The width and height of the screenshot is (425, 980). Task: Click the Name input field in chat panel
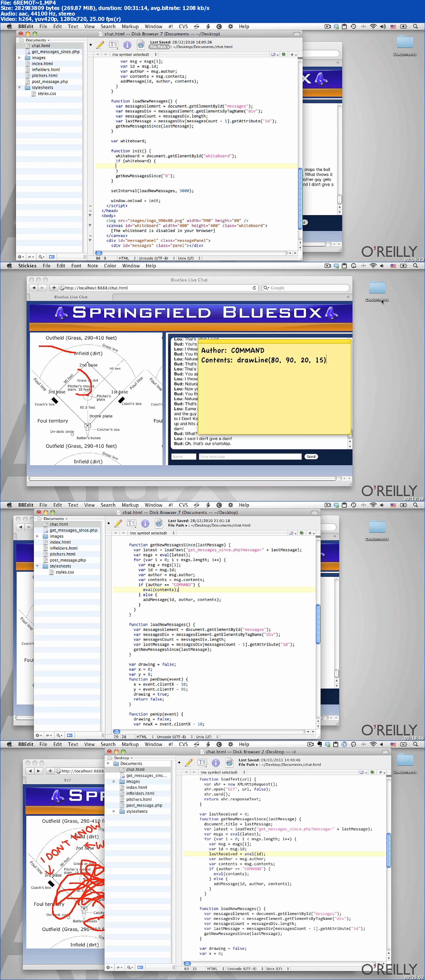click(184, 457)
